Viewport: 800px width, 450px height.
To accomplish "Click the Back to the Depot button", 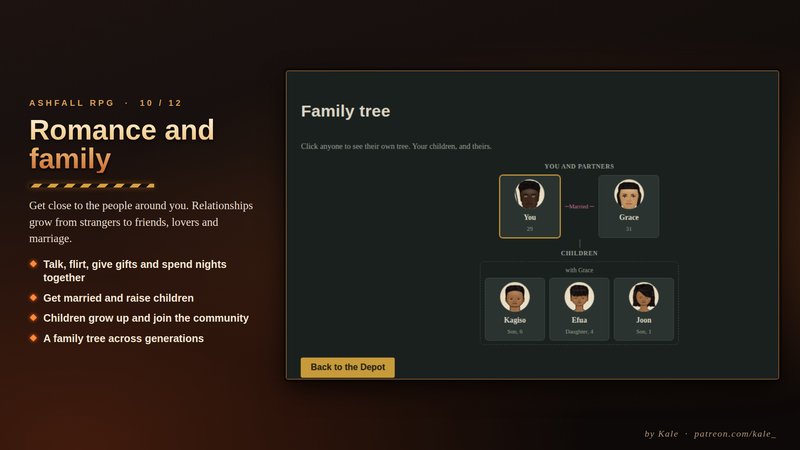I will pos(347,367).
